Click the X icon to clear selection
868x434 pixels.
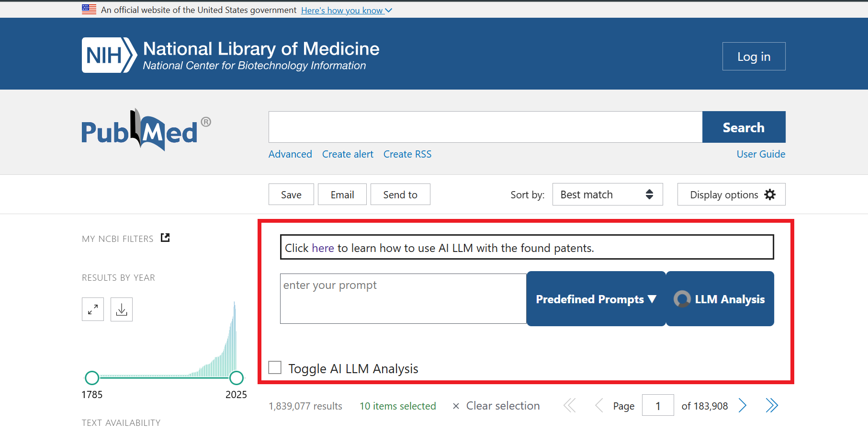click(x=456, y=406)
